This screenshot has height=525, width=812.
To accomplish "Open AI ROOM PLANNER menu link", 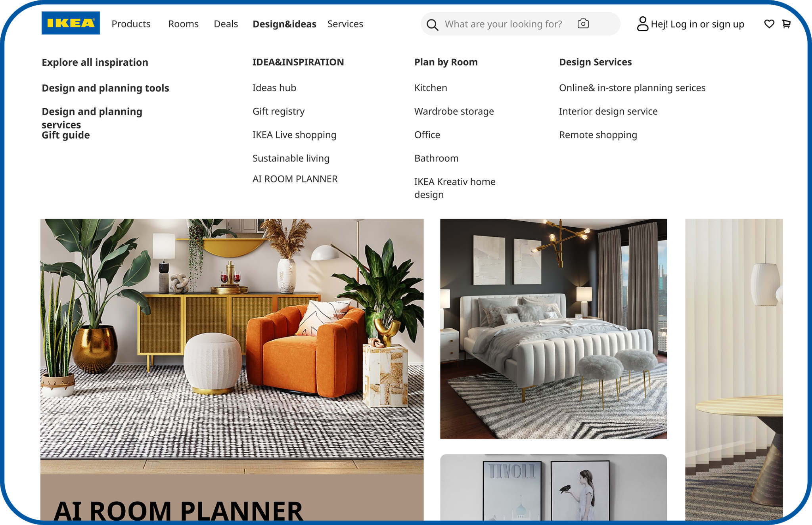I will [x=295, y=179].
